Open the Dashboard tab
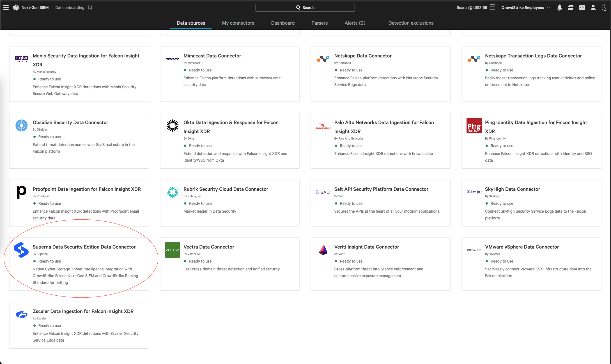 coord(283,23)
